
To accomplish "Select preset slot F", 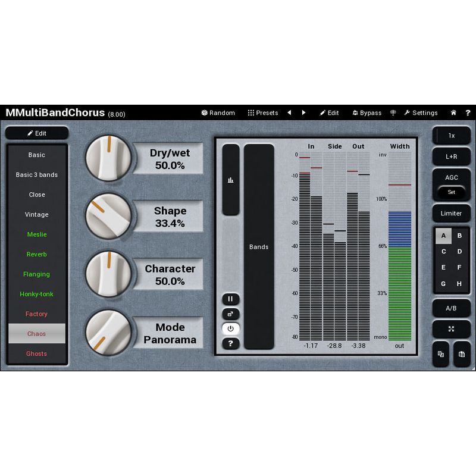I will [459, 267].
